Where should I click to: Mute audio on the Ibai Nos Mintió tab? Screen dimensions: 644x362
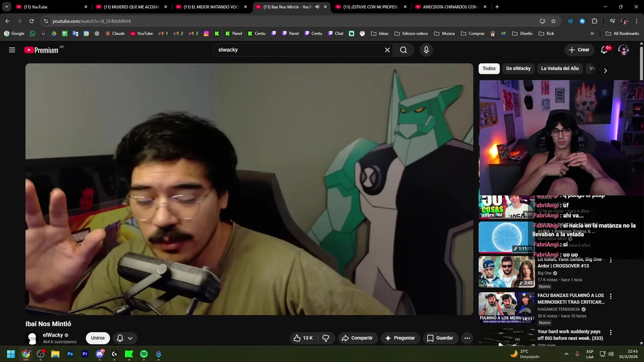pos(317,7)
